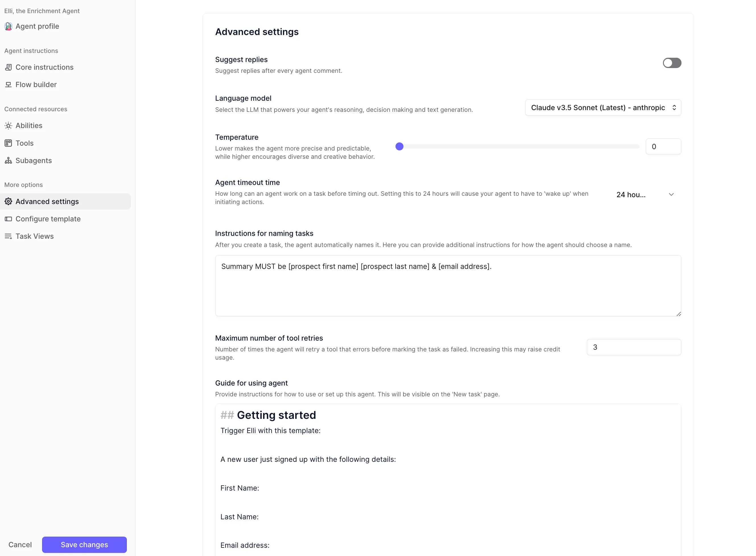Expand the Agent timeout time selector

coord(644,195)
